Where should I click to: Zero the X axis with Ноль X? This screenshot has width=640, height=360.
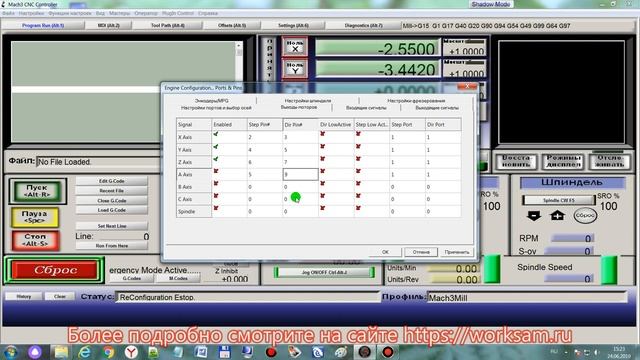(295, 46)
